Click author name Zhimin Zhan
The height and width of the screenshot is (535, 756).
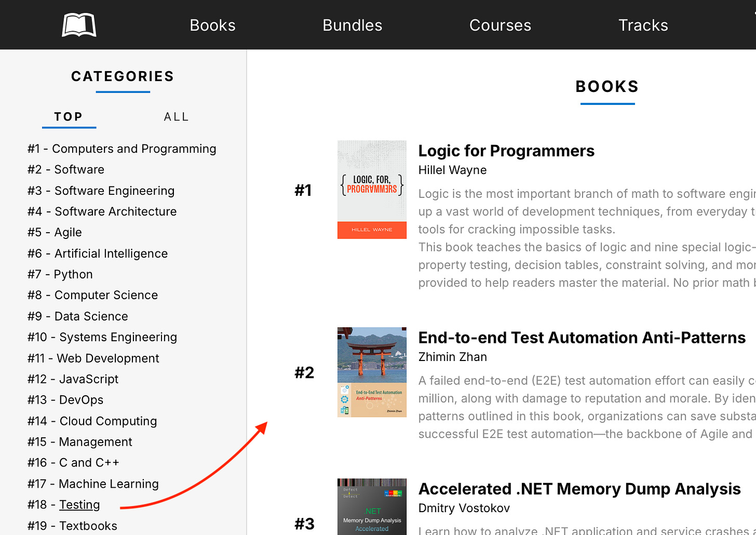[452, 357]
